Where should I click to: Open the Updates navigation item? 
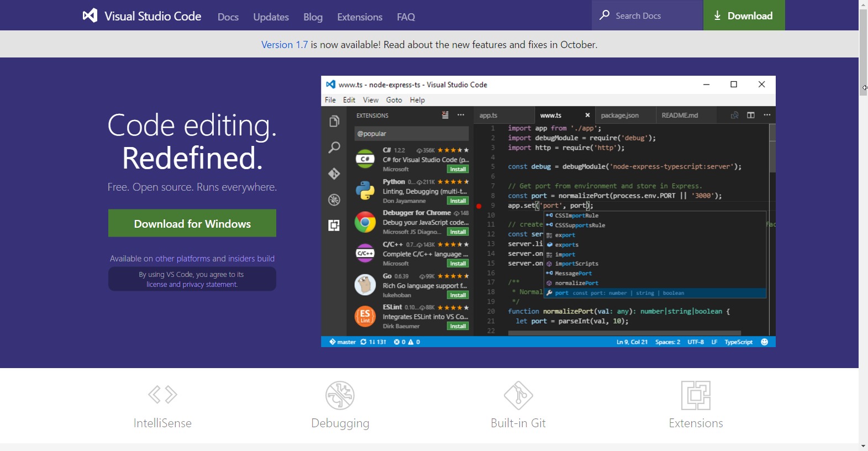coord(271,17)
